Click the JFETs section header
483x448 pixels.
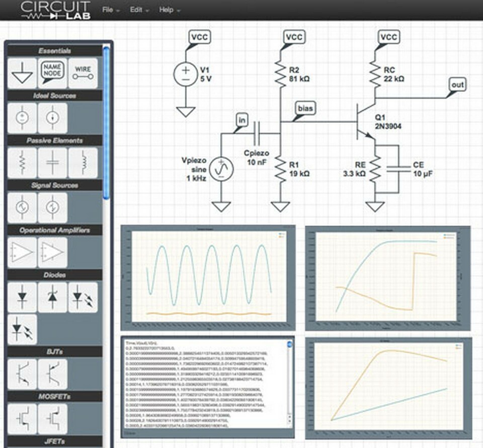[55, 441]
